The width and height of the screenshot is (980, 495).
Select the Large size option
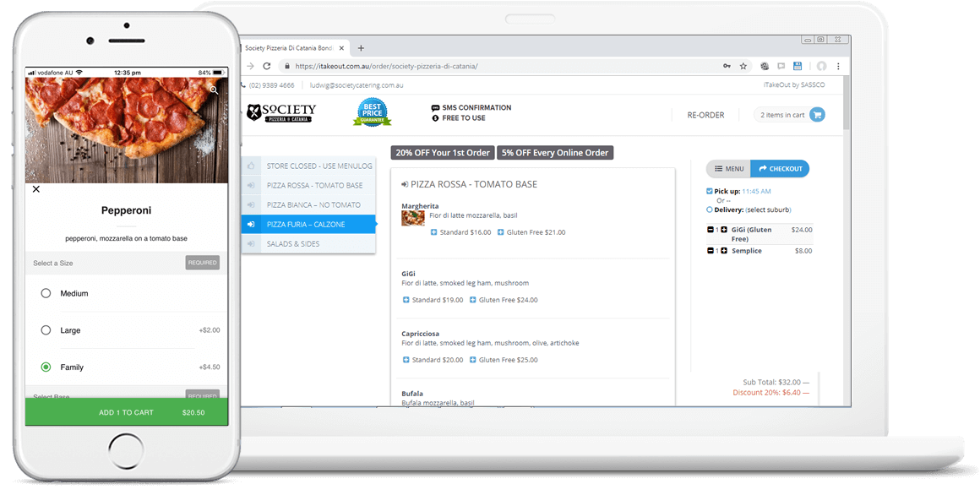(46, 330)
